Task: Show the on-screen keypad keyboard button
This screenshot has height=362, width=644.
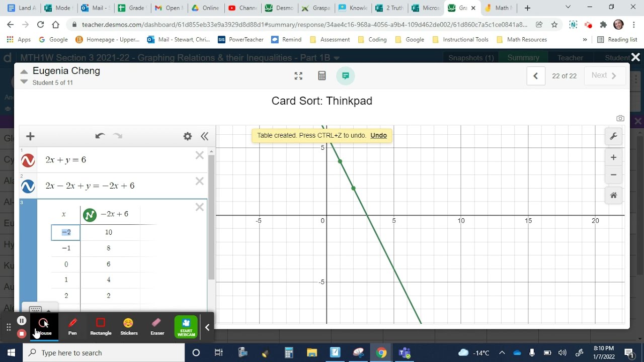Action: [x=35, y=310]
